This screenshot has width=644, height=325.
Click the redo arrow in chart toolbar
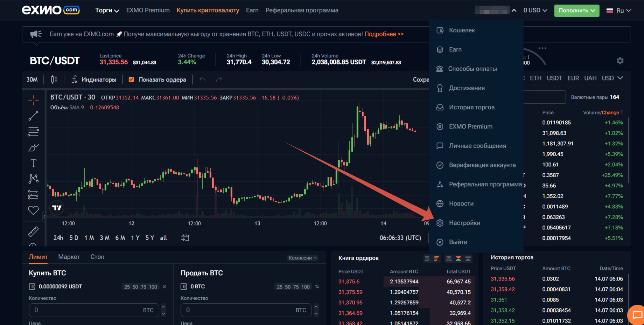219,79
